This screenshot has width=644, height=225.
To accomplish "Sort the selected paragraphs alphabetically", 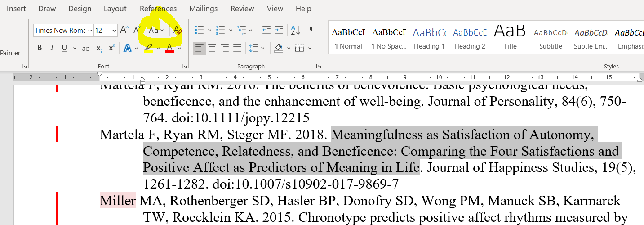I will [x=295, y=30].
